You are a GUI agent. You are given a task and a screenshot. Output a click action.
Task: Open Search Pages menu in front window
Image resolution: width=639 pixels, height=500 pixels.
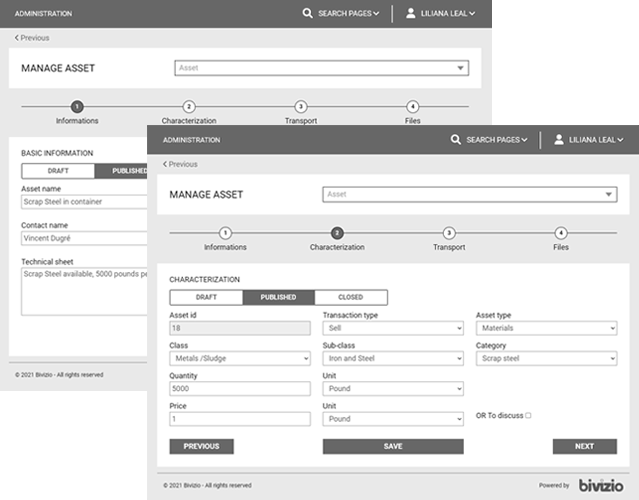[496, 140]
